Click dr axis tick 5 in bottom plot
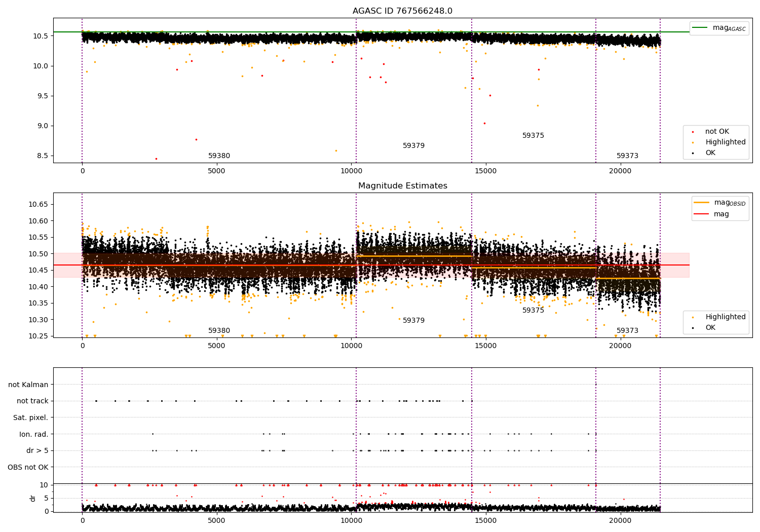This screenshot has height=532, width=760. pyautogui.click(x=46, y=498)
